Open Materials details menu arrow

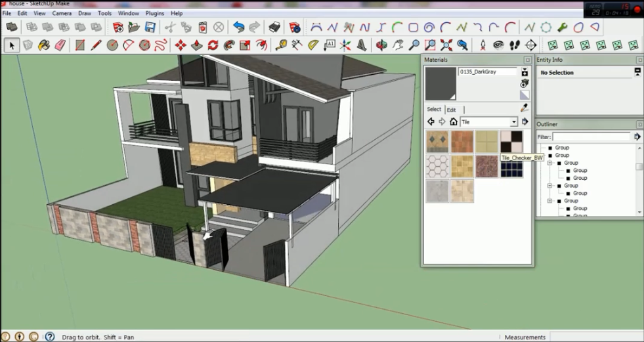[x=525, y=121]
